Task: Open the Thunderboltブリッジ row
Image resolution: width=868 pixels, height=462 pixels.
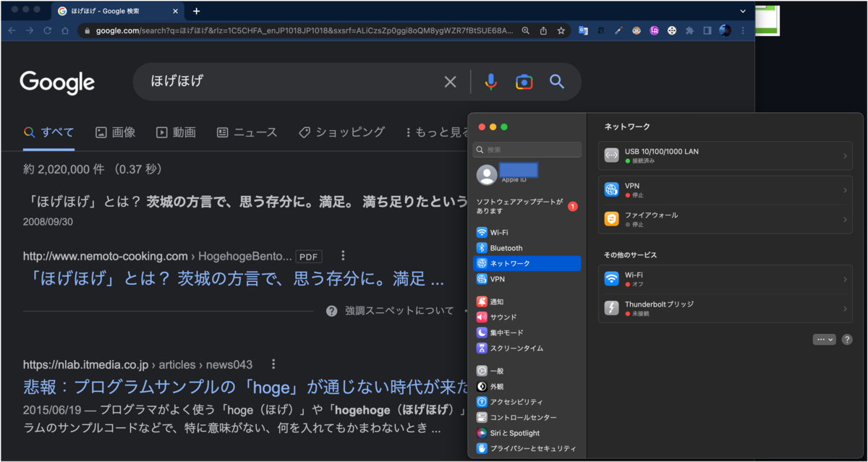Action: pyautogui.click(x=726, y=309)
